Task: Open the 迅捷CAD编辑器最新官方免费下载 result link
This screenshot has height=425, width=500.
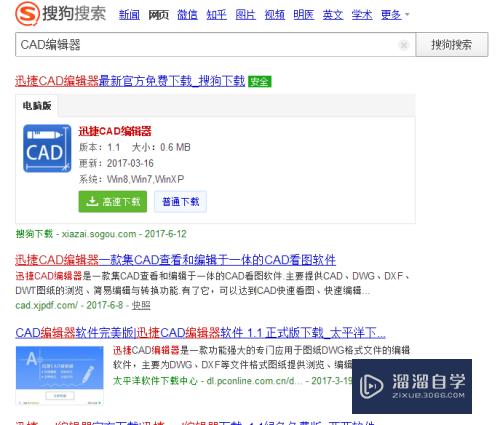Action: (x=130, y=81)
